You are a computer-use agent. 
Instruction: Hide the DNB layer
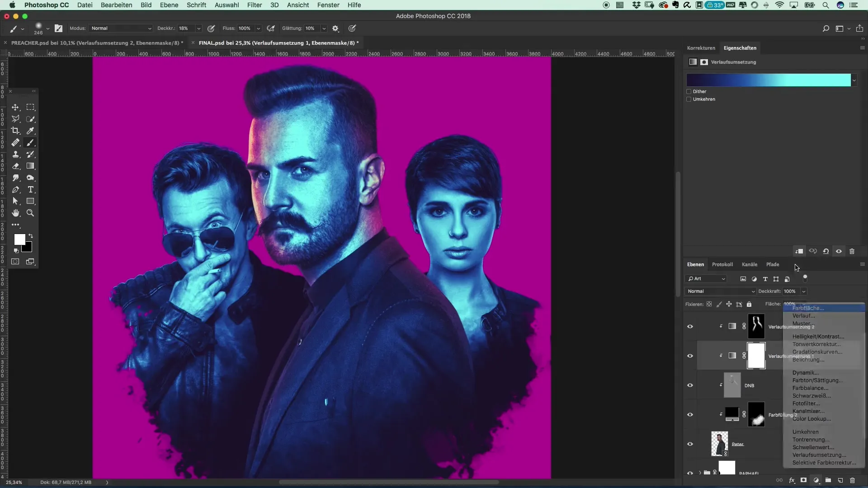point(690,385)
